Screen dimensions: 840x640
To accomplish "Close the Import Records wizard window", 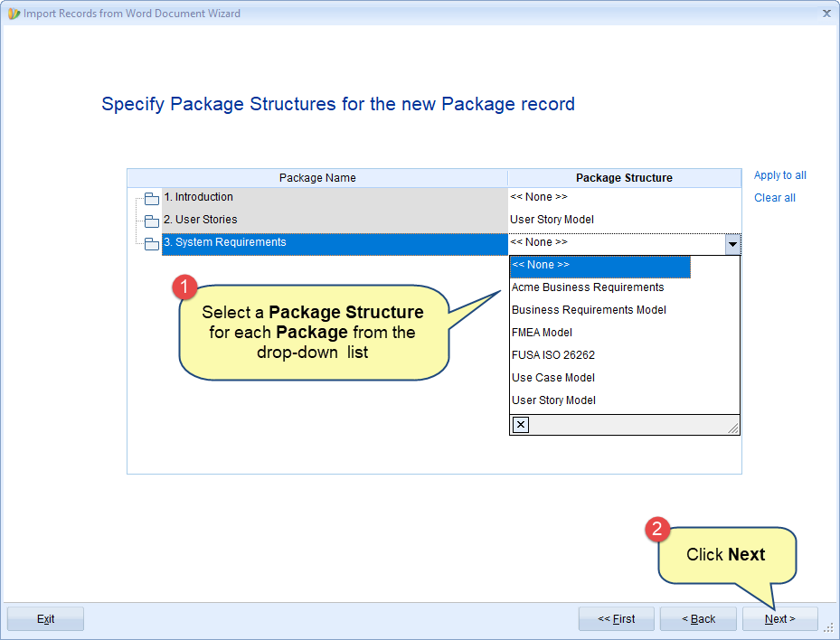I will 826,14.
